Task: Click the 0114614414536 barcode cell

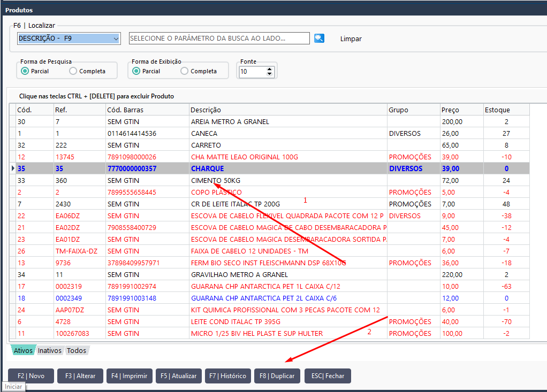Action: 147,134
